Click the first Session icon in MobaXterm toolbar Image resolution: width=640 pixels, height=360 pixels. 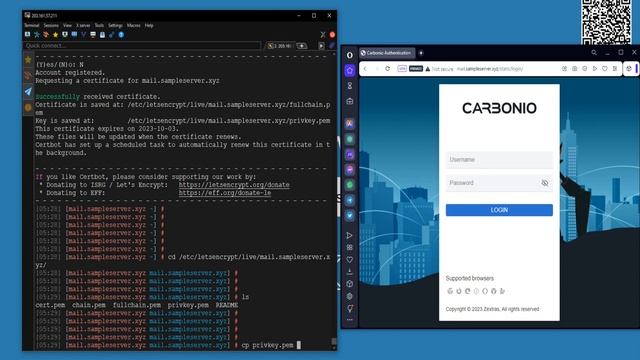pyautogui.click(x=27, y=35)
